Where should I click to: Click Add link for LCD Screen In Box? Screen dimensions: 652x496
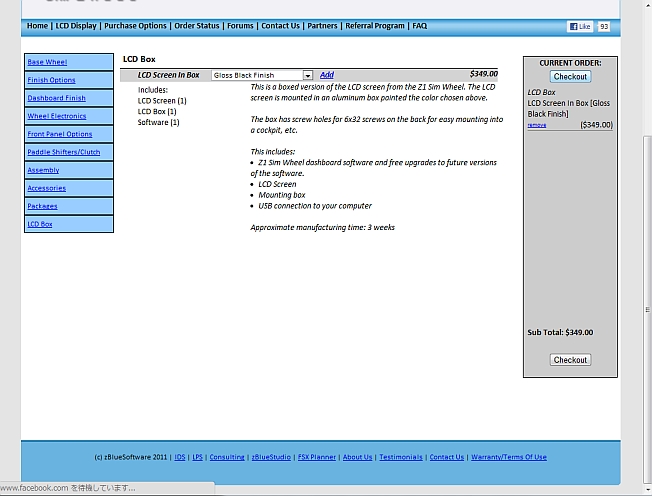pos(327,75)
